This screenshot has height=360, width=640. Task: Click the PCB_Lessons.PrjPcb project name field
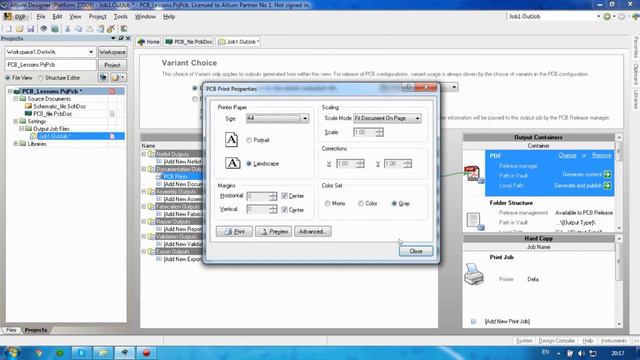pyautogui.click(x=51, y=65)
